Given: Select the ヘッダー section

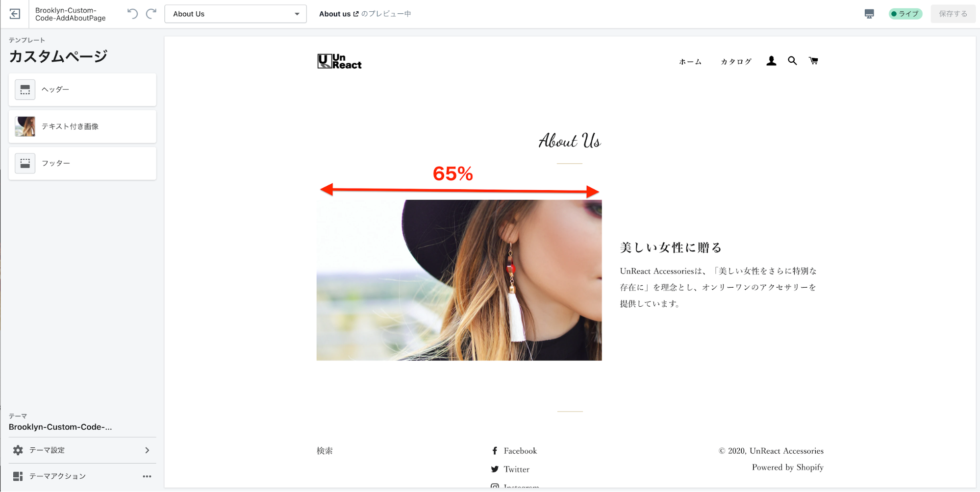Looking at the screenshot, I should pos(82,90).
